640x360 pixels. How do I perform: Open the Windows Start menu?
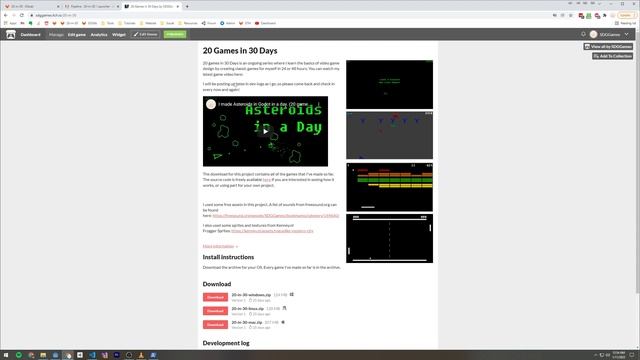click(x=6, y=355)
